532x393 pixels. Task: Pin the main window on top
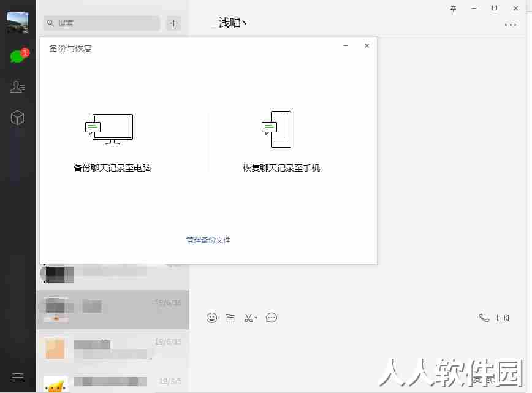[453, 9]
